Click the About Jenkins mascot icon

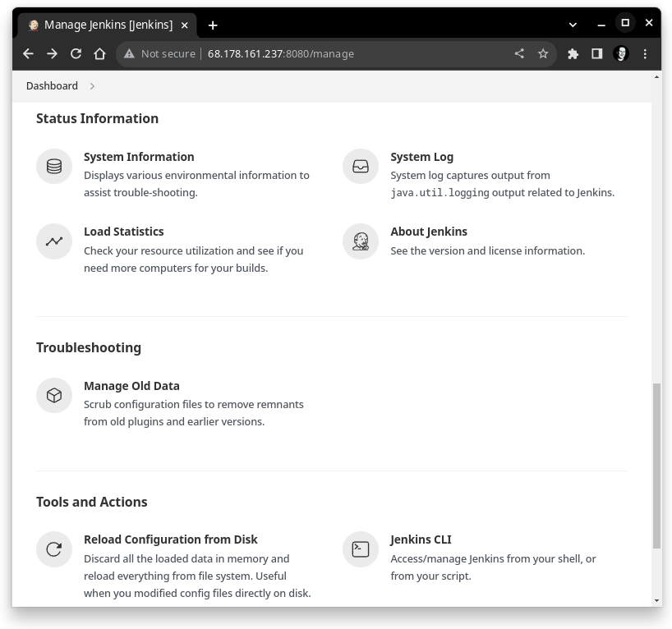(361, 241)
